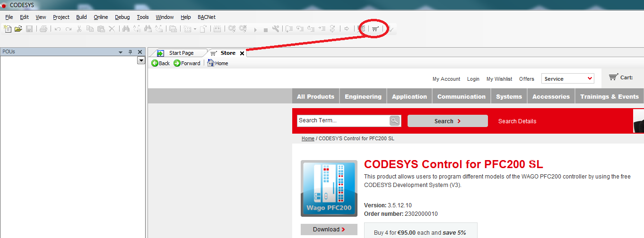The height and width of the screenshot is (238, 644).
Task: Click the green Forward navigation icon
Action: coord(177,63)
